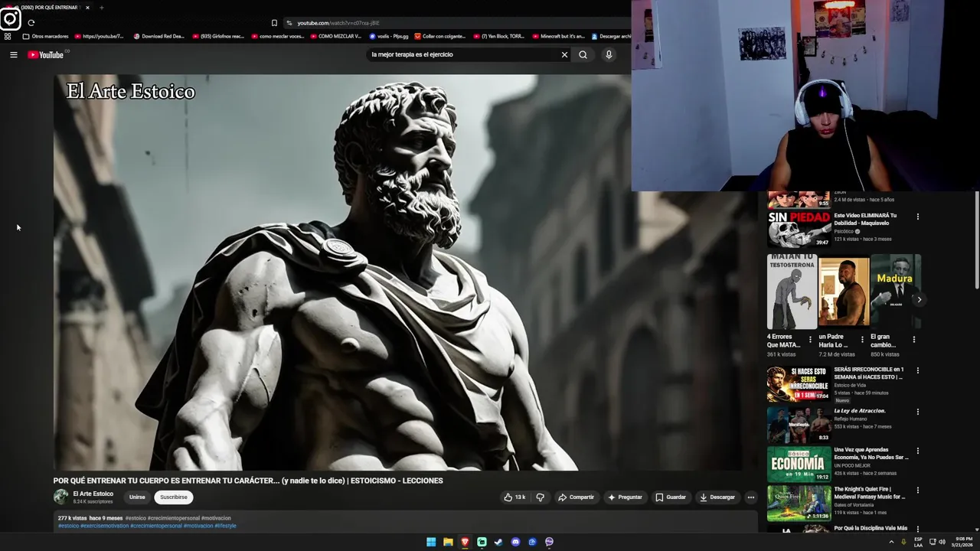980x551 pixels.
Task: Start voice search with microphone icon
Action: coord(609,54)
